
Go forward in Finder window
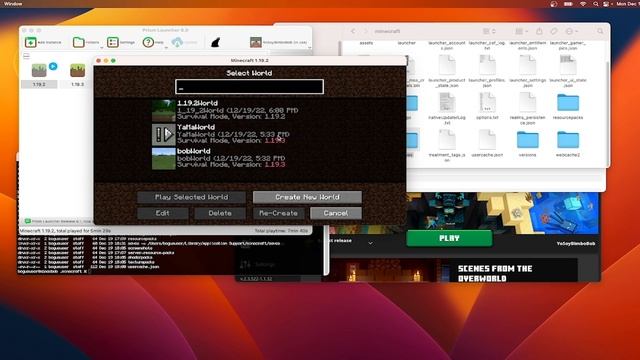point(366,31)
